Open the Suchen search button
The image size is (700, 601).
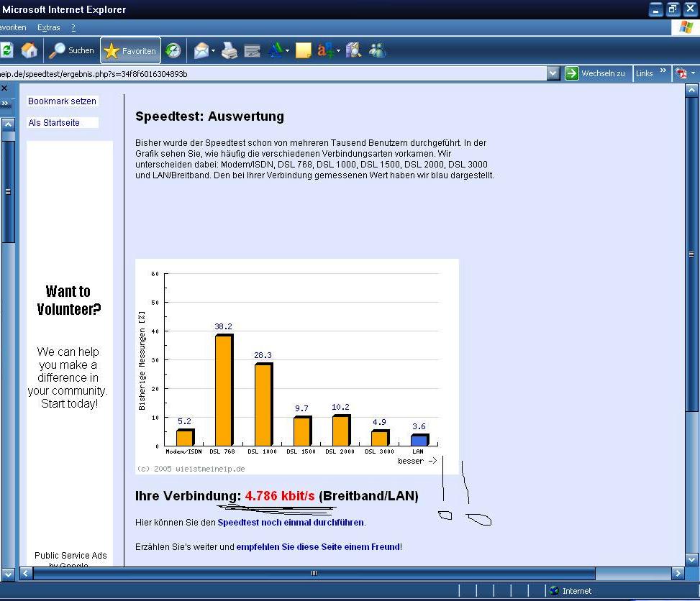pos(71,50)
